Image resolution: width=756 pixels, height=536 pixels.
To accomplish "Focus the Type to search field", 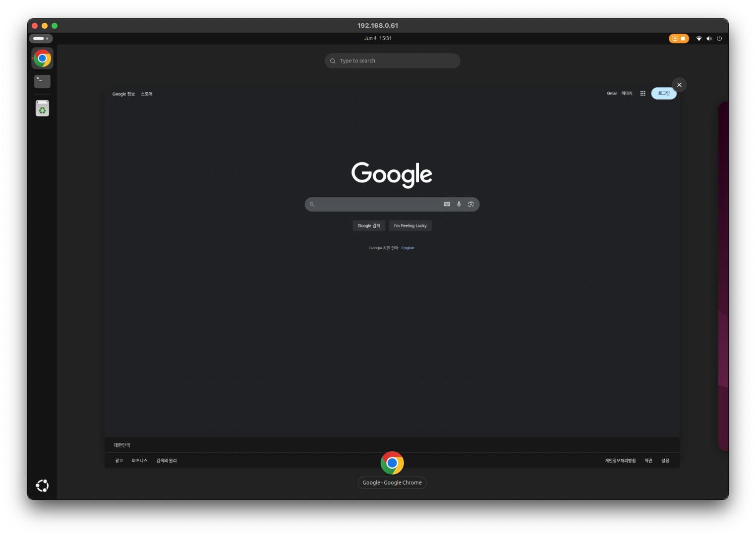I will coord(393,60).
